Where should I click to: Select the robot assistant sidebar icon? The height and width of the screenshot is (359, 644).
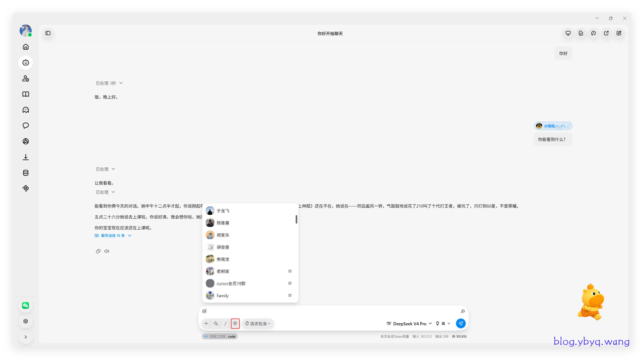pos(25,62)
